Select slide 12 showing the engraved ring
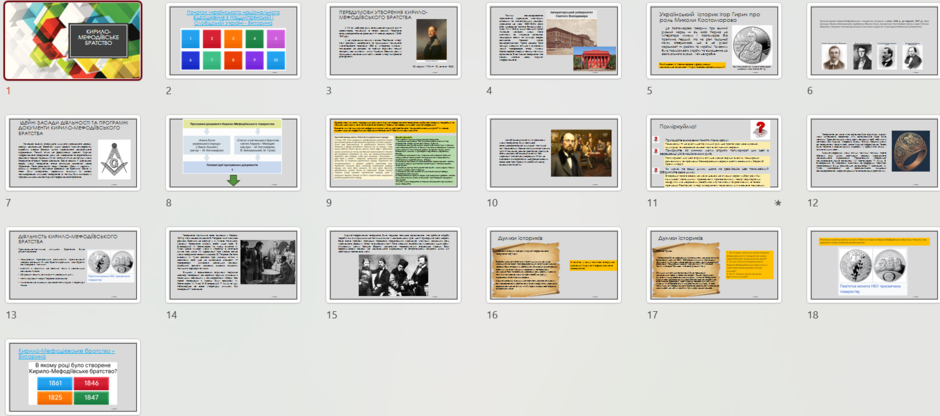This screenshot has width=940, height=416. click(x=873, y=153)
